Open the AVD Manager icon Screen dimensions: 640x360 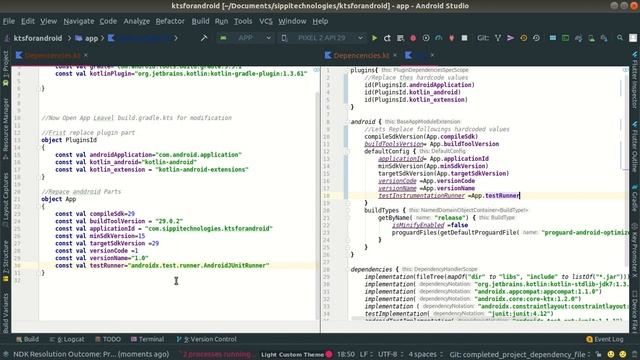(x=591, y=38)
